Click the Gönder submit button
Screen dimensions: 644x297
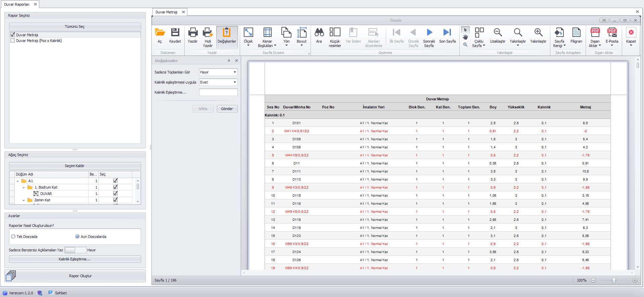coord(227,109)
